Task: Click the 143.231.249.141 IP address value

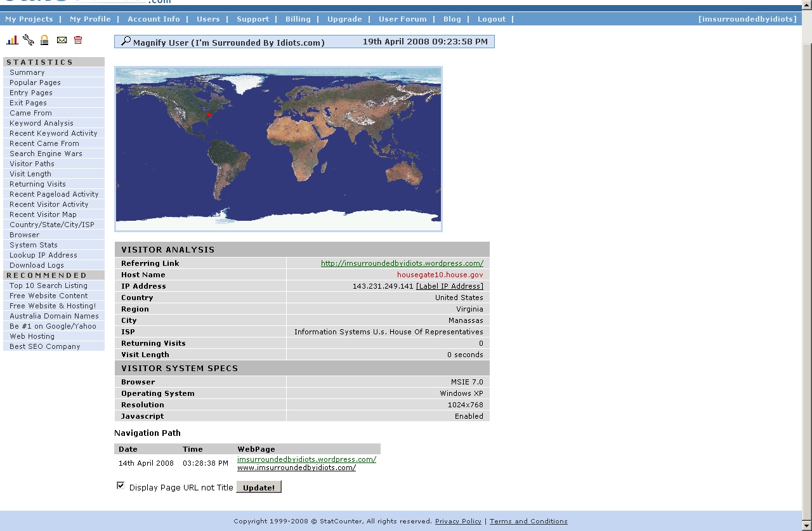Action: (x=383, y=286)
